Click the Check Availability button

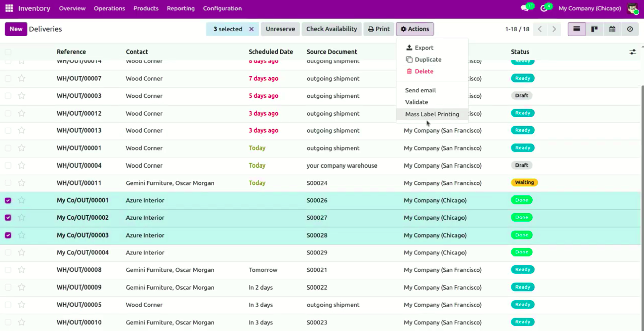331,29
